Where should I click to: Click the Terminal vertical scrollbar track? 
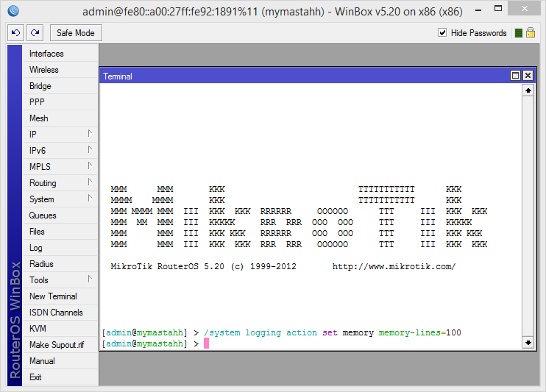point(528,216)
